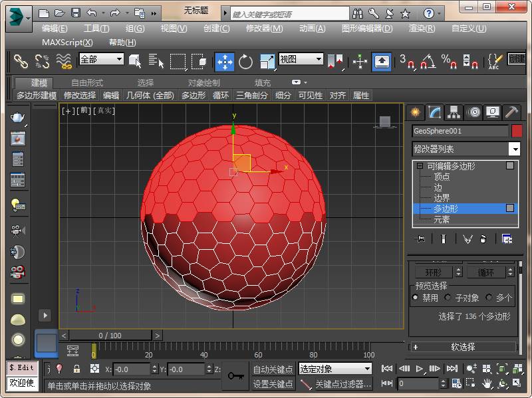Click the Pin Stack icon

[x=420, y=239]
